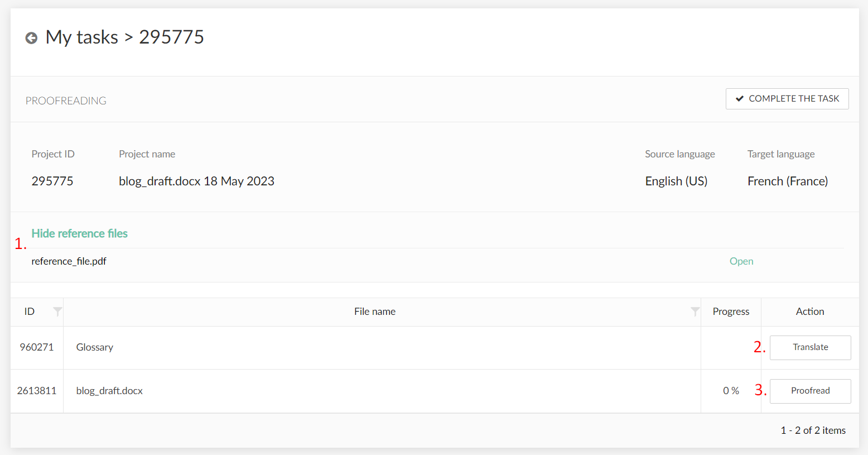Screen dimensions: 868x455
Task: Click the back arrow icon beside My tasks
Action: (x=31, y=38)
